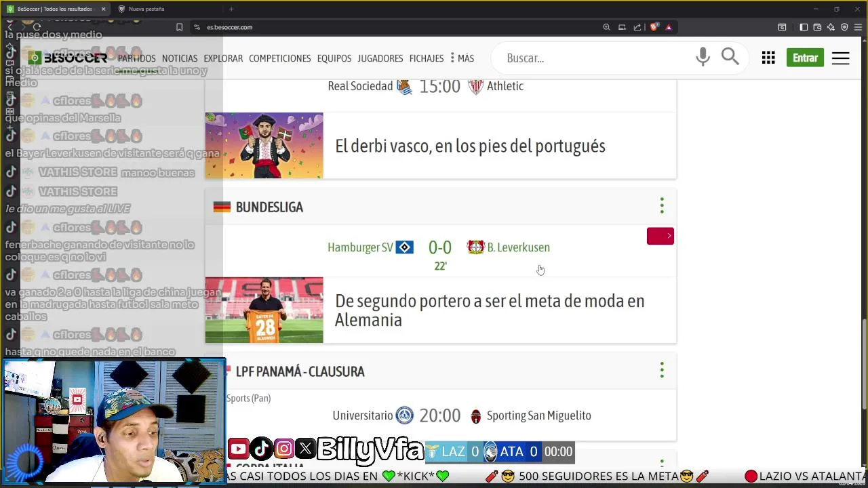Click the share page icon in the address bar
The width and height of the screenshot is (868, 488).
(637, 27)
